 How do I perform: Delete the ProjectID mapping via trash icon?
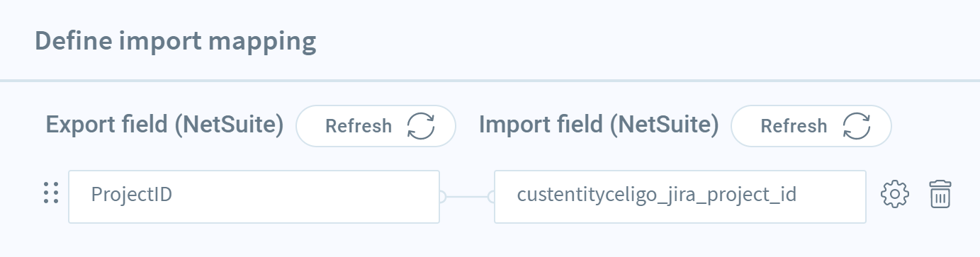[x=940, y=194]
